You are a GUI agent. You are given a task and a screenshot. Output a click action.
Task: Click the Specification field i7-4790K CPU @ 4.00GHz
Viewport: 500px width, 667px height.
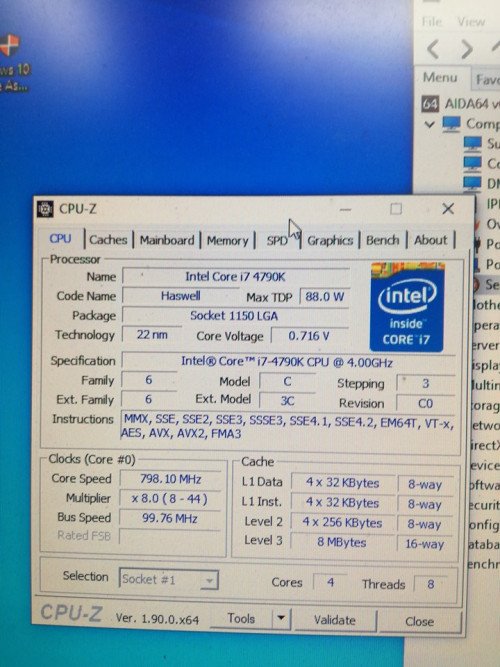click(287, 362)
